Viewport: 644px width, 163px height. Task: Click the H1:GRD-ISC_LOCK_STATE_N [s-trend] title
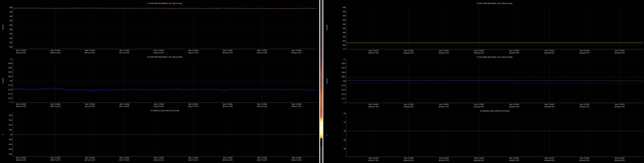pos(165,111)
